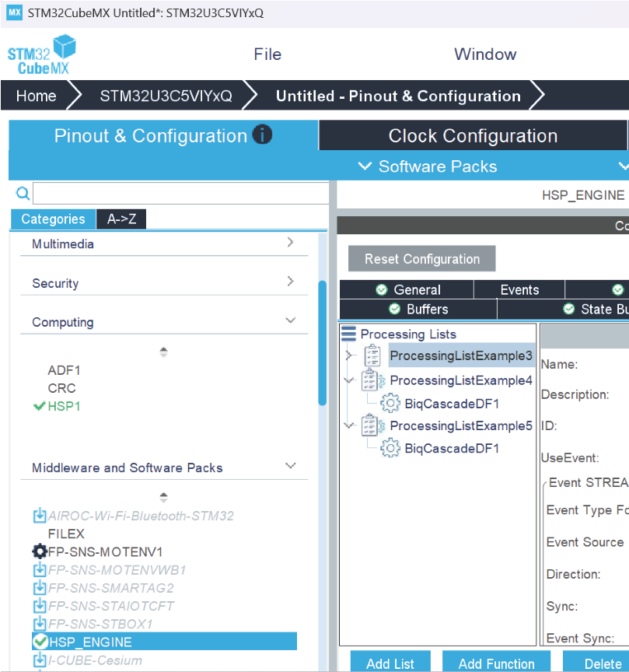
Task: Click download icon next to I-CUBE-Cesium
Action: (x=40, y=660)
